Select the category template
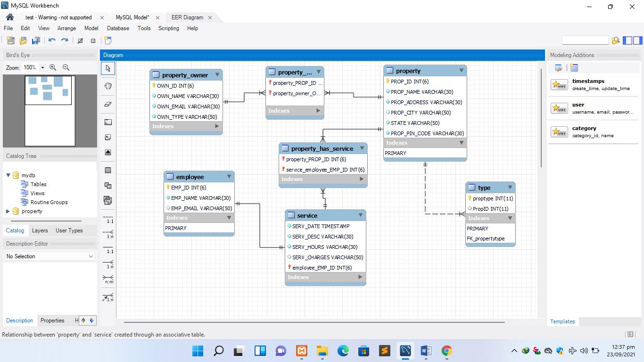Viewport: 644px width, 362px height. coord(593,132)
